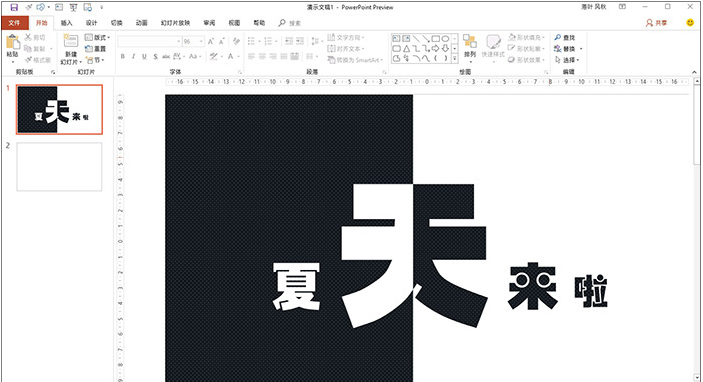Image resolution: width=703 pixels, height=382 pixels.
Task: Toggle strikethrough formatting
Action: pos(166,56)
